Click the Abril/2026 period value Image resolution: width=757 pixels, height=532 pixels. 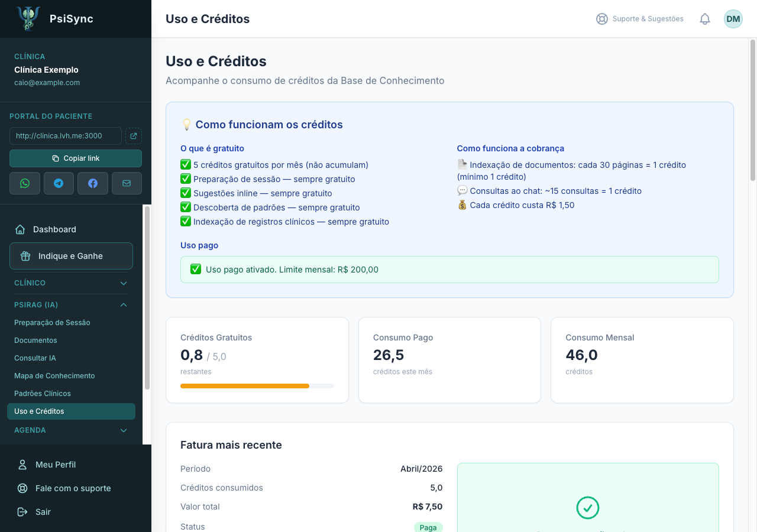(421, 469)
